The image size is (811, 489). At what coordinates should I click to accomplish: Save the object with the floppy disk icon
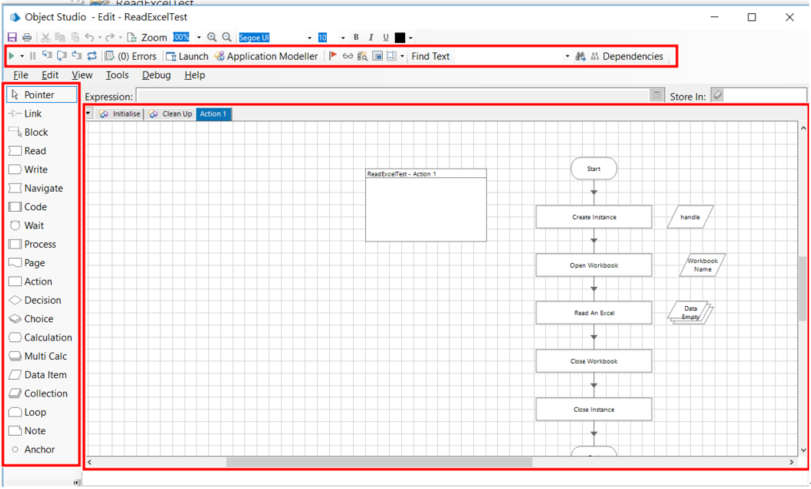(12, 37)
